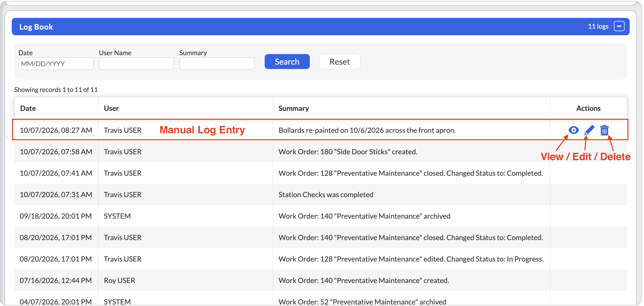Focus the Date filter field

tap(56, 64)
